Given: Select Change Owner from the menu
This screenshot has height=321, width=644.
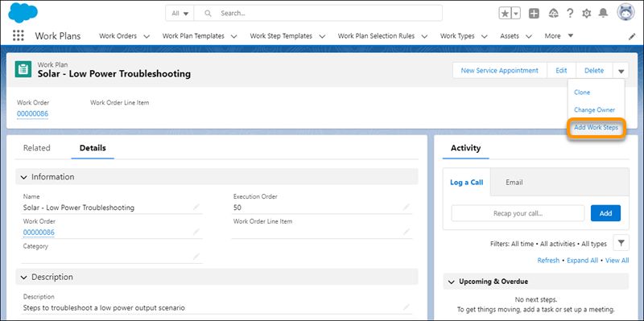Looking at the screenshot, I should (594, 110).
